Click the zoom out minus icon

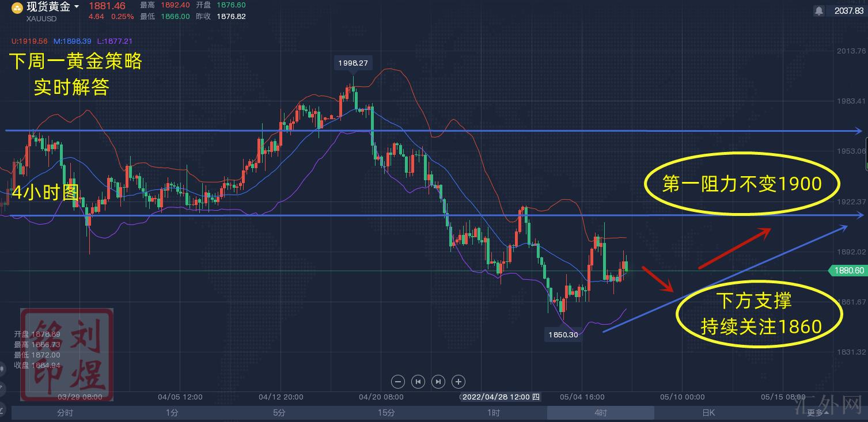point(398,381)
